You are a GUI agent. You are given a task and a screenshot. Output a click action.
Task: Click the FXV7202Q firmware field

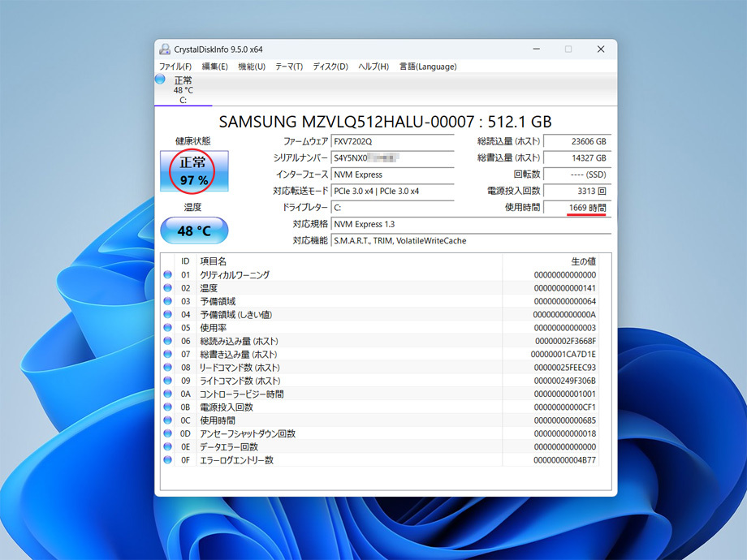point(392,142)
